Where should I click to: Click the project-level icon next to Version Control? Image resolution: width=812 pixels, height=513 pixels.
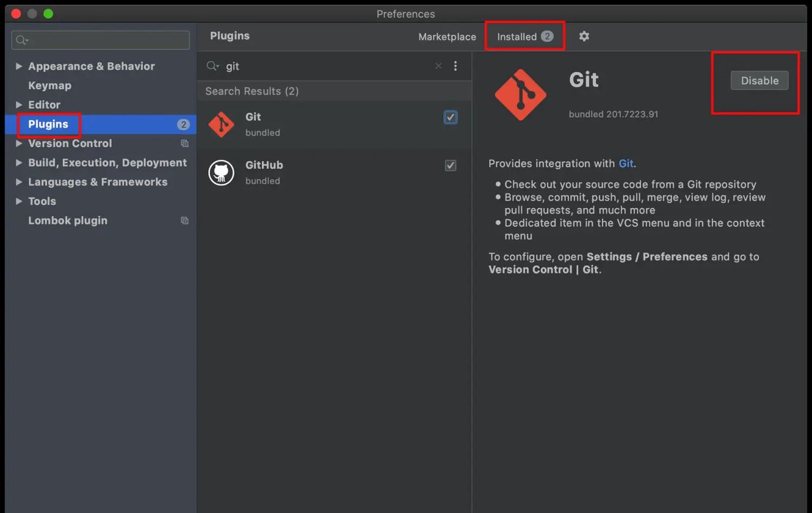185,143
